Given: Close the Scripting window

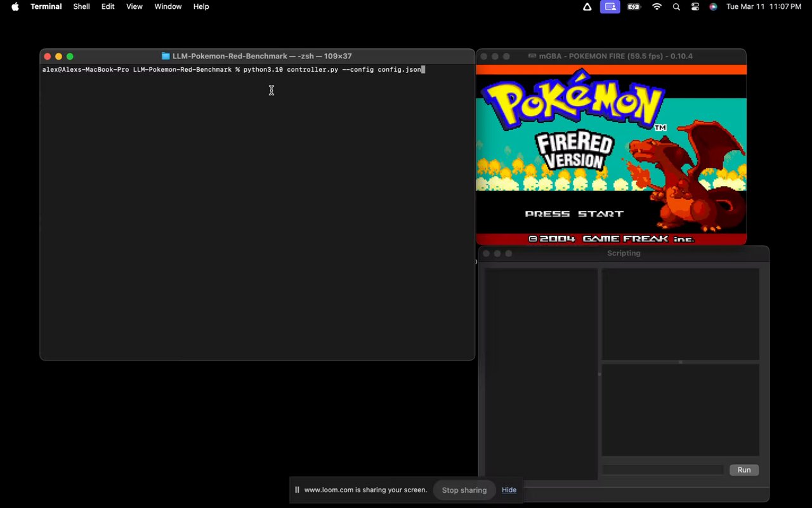Looking at the screenshot, I should [486, 253].
